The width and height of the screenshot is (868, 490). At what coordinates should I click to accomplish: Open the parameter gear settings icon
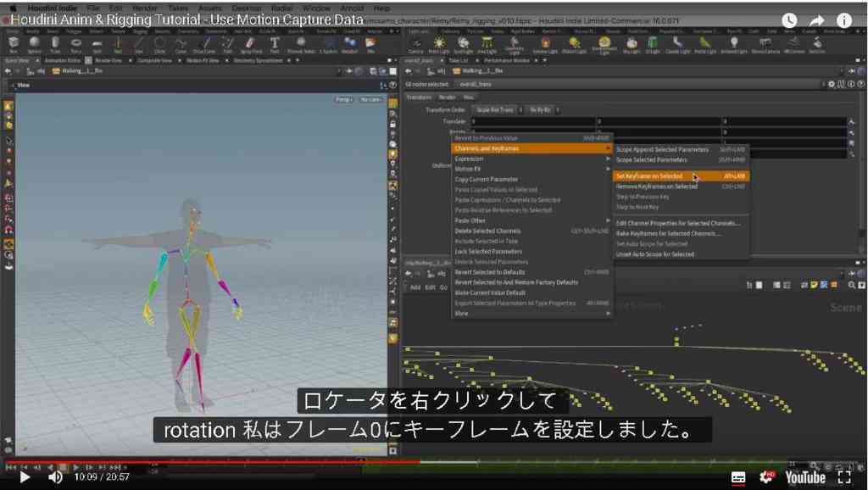pyautogui.click(x=832, y=84)
